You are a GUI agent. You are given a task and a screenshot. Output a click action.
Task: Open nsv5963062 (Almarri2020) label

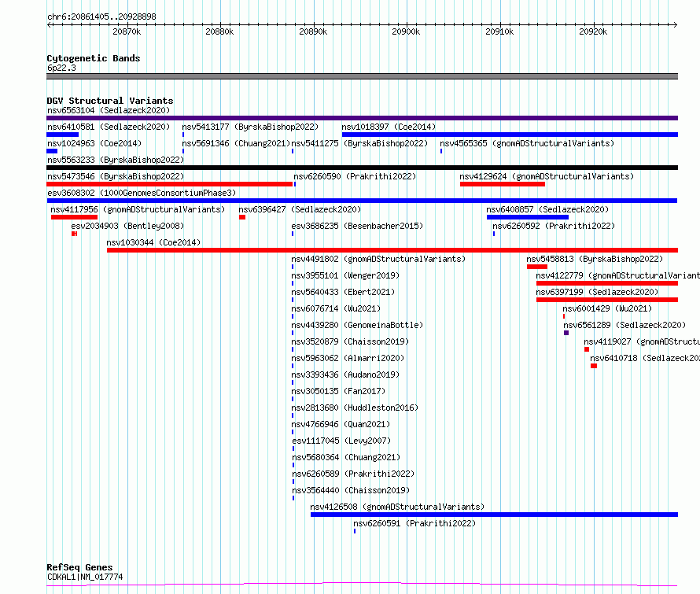pyautogui.click(x=348, y=358)
